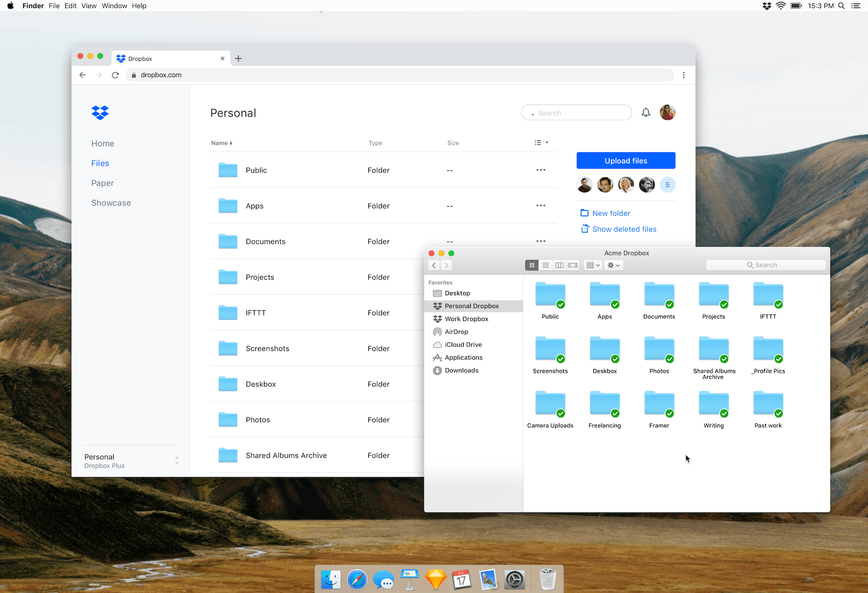Select the _Profile Pics folder in Finder
This screenshot has width=868, height=593.
pos(768,355)
